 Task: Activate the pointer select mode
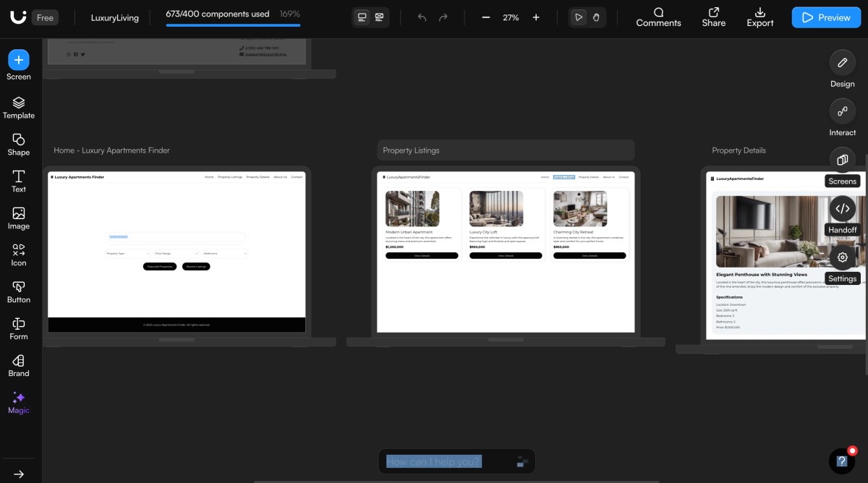579,17
